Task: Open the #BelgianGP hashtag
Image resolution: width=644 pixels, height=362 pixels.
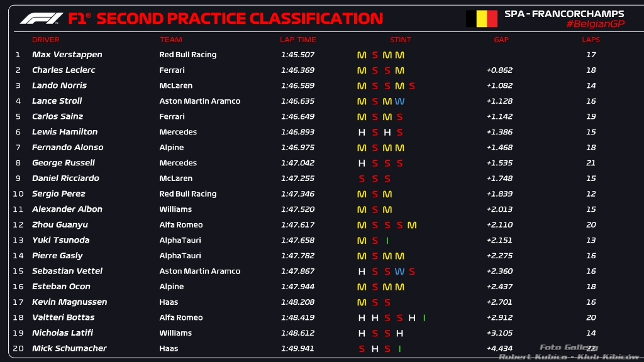Action: point(594,24)
